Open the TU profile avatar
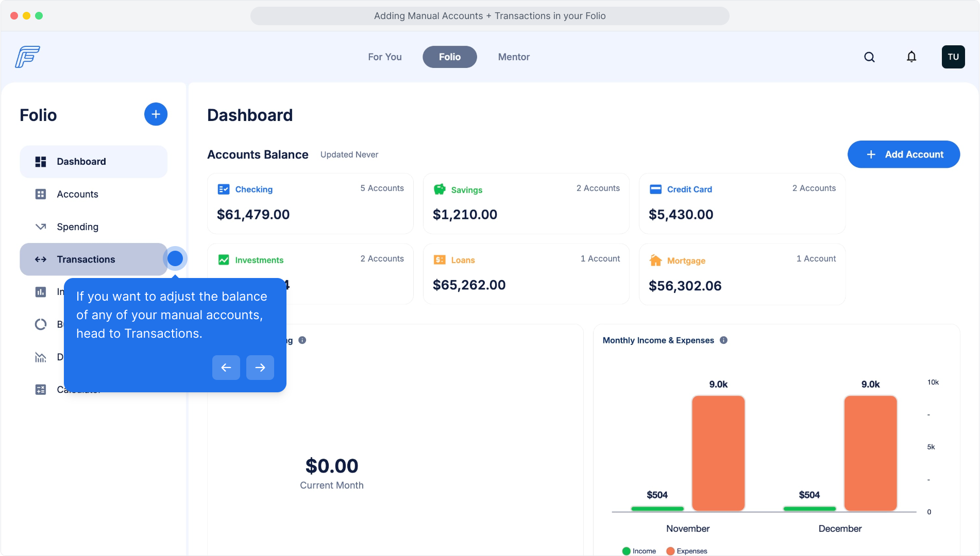Viewport: 980px width, 556px height. click(x=953, y=57)
